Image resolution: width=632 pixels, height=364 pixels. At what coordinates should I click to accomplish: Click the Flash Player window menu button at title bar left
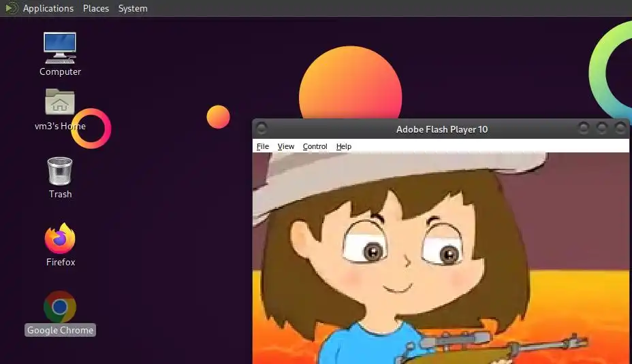coord(262,129)
